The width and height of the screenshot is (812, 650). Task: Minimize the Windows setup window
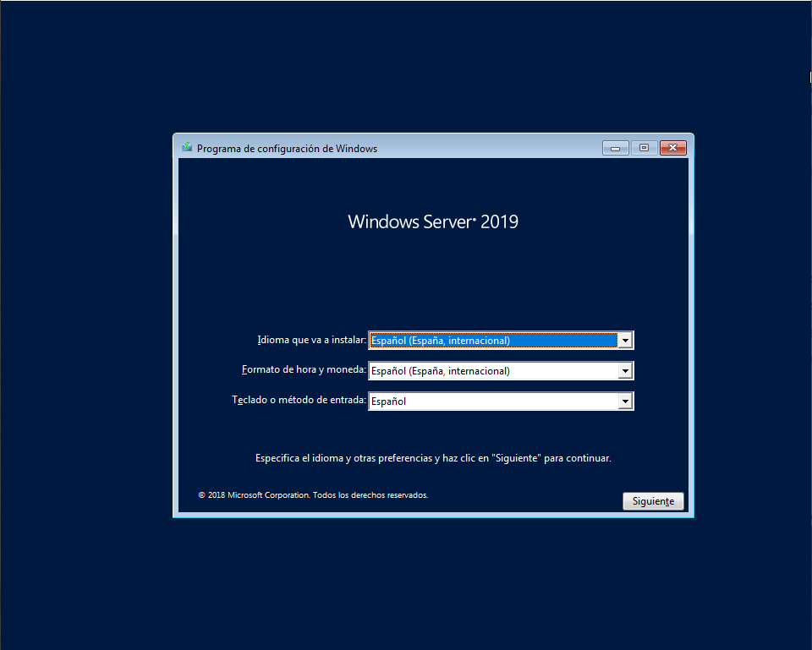point(615,148)
